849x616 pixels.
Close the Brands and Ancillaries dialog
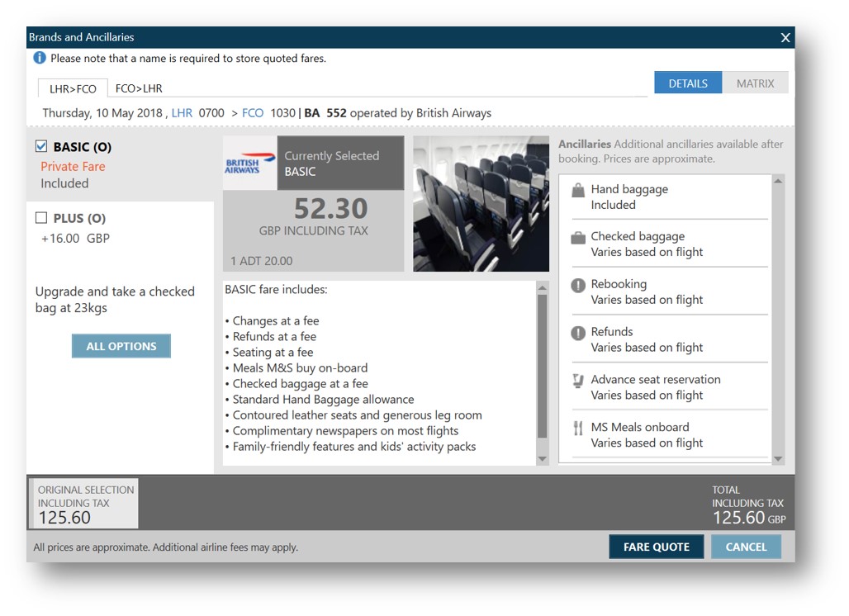pos(785,37)
